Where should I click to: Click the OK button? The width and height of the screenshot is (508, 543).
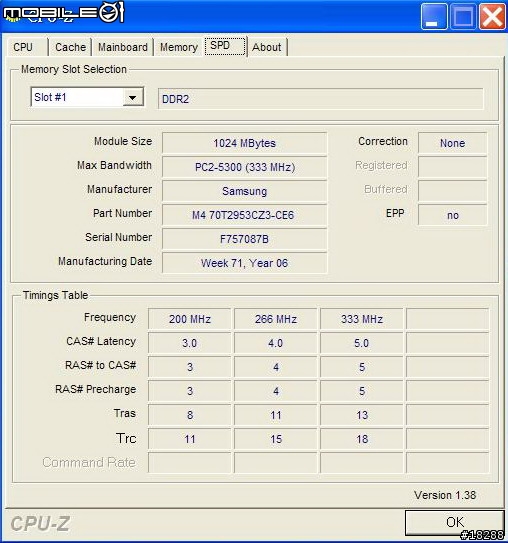454,522
